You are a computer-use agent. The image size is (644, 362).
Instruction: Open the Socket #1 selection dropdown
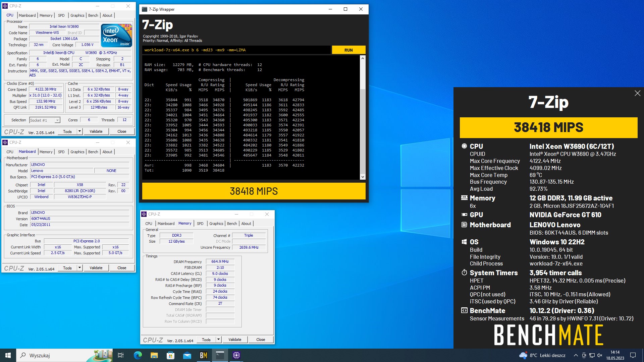57,120
